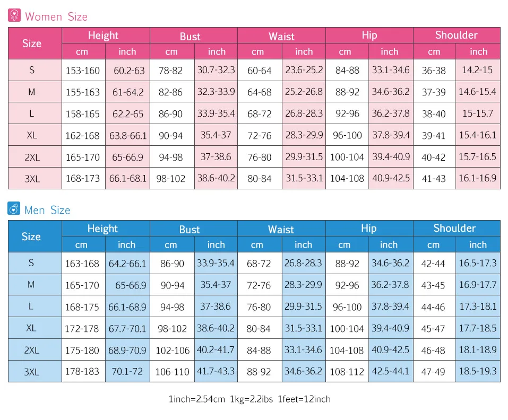Select the 18.5-19.3 shoulder inch cell
508x420 pixels.
(478, 371)
